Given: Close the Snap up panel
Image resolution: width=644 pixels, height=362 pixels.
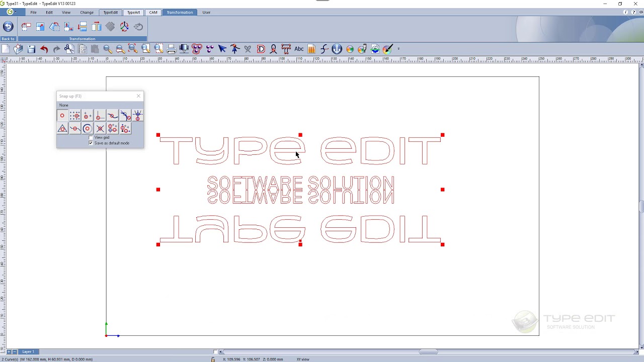Looking at the screenshot, I should pos(138,96).
